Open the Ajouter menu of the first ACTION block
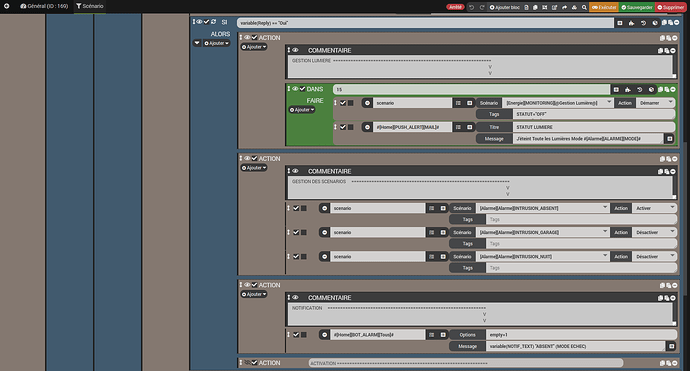 click(254, 47)
